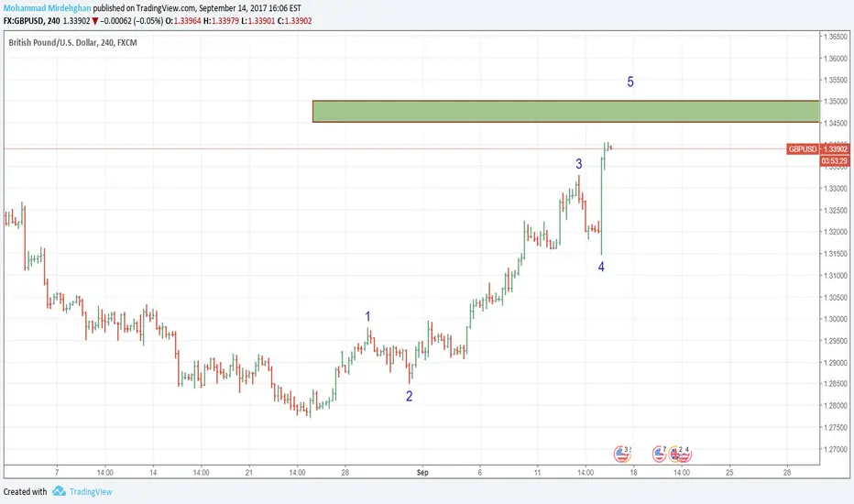Image resolution: width=854 pixels, height=504 pixels.
Task: Click the 1.30000 price axis label
Action: click(x=836, y=319)
